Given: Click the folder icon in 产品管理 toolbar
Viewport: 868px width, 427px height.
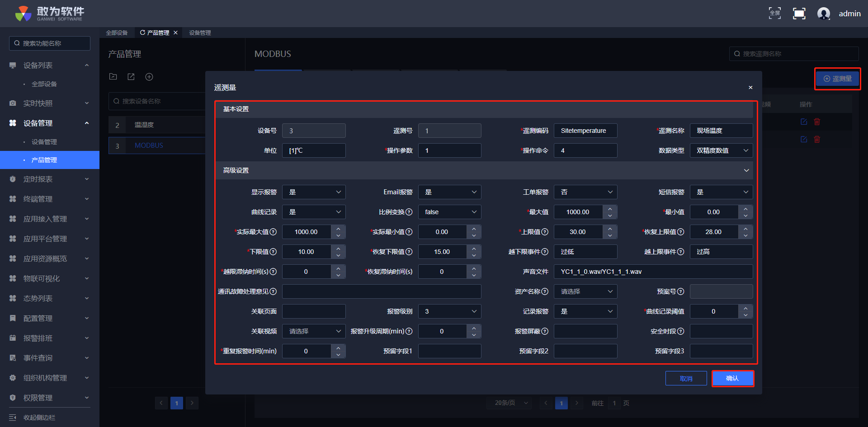Looking at the screenshot, I should 113,77.
